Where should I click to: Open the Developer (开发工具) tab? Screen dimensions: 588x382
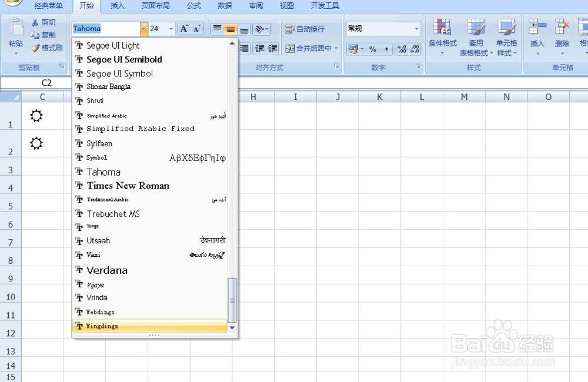(x=325, y=6)
